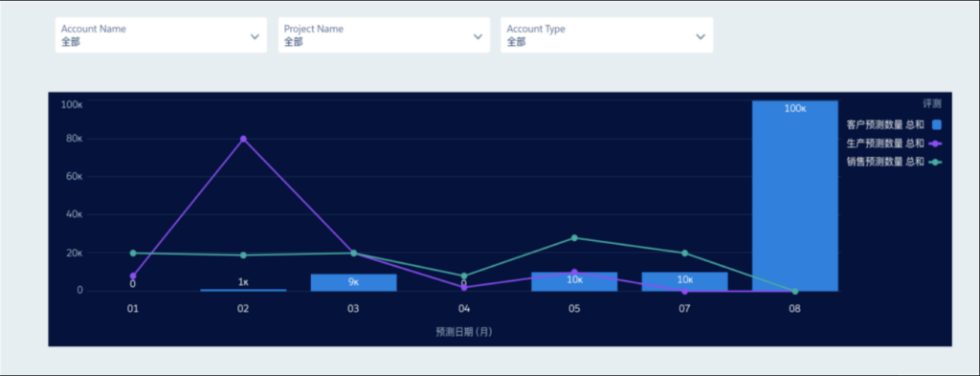980x376 pixels.
Task: Click the teal data point at month 05
Action: (x=574, y=238)
